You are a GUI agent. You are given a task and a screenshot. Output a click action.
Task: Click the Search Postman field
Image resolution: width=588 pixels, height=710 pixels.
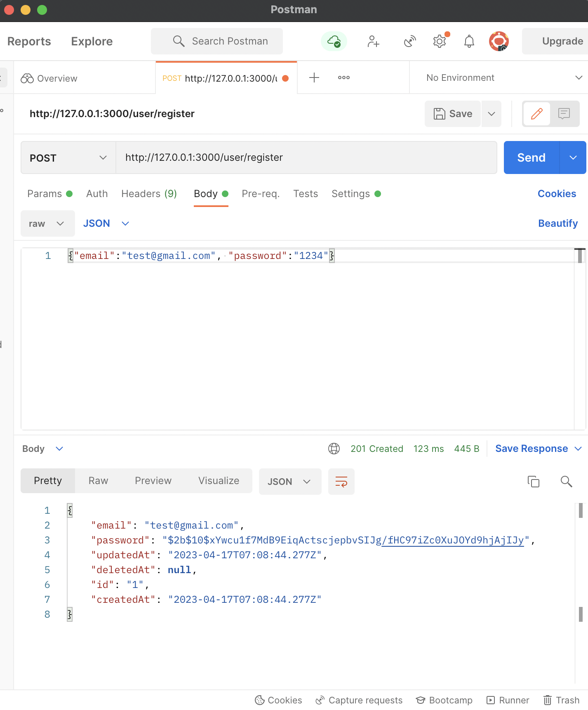[x=217, y=41]
